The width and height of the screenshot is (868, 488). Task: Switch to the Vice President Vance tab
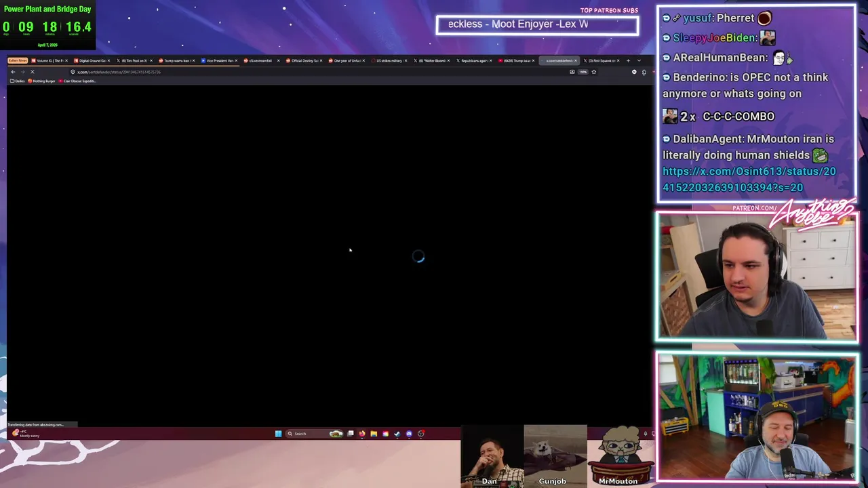point(218,60)
